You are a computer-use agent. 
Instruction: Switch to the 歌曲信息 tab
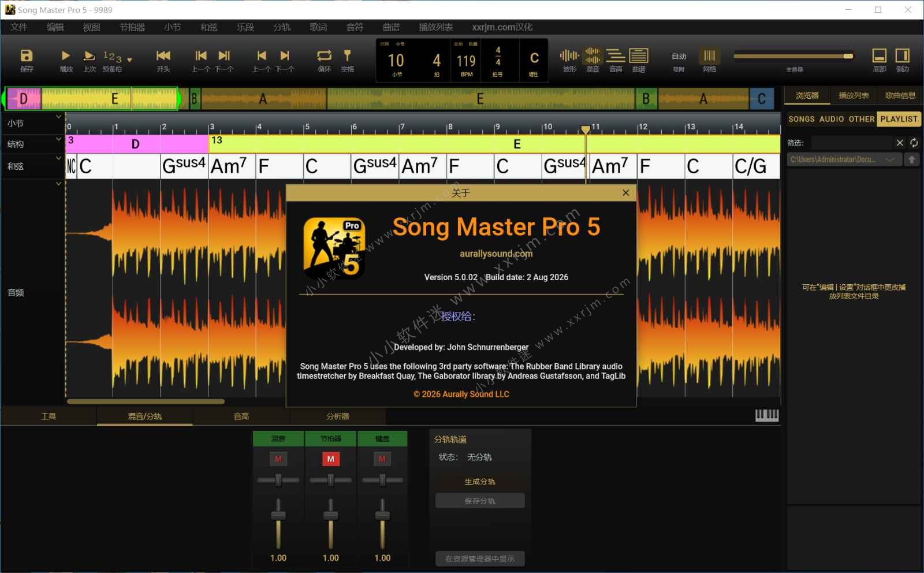900,96
